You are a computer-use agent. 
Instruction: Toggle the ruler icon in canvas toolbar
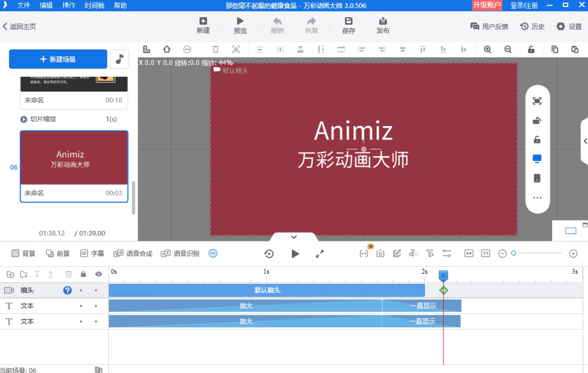pyautogui.click(x=146, y=49)
